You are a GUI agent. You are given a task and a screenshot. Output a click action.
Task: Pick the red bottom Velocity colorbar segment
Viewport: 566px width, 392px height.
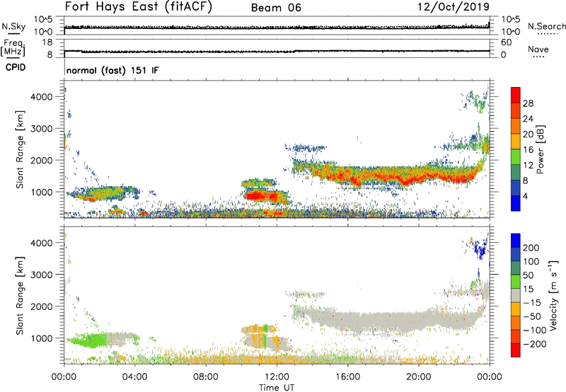[x=516, y=350]
